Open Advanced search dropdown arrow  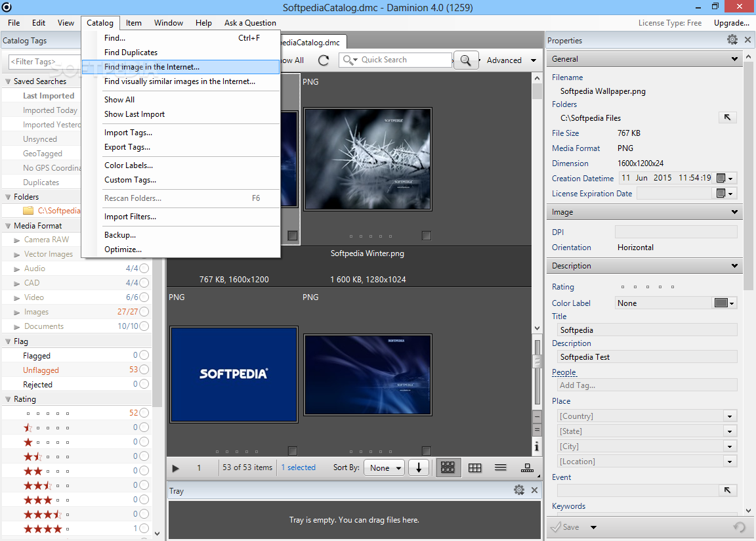pyautogui.click(x=534, y=60)
